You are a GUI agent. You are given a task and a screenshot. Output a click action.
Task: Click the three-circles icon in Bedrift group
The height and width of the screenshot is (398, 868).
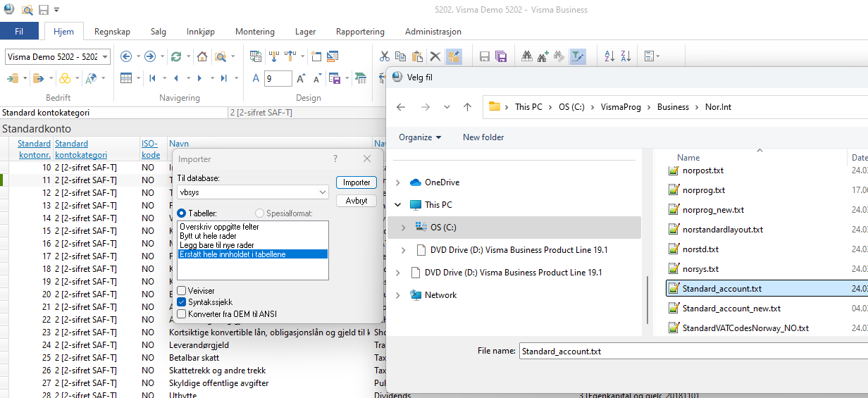[x=64, y=78]
